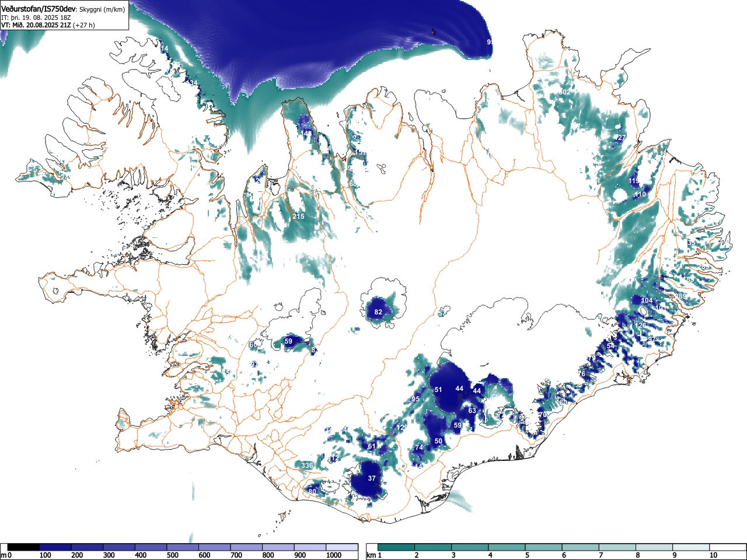747x560 pixels.
Task: Click the '70' visibility value on southeast coast
Action: [542, 415]
